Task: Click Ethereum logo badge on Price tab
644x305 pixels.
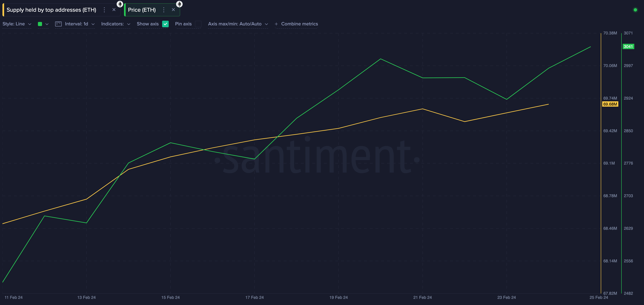Action: click(x=179, y=4)
